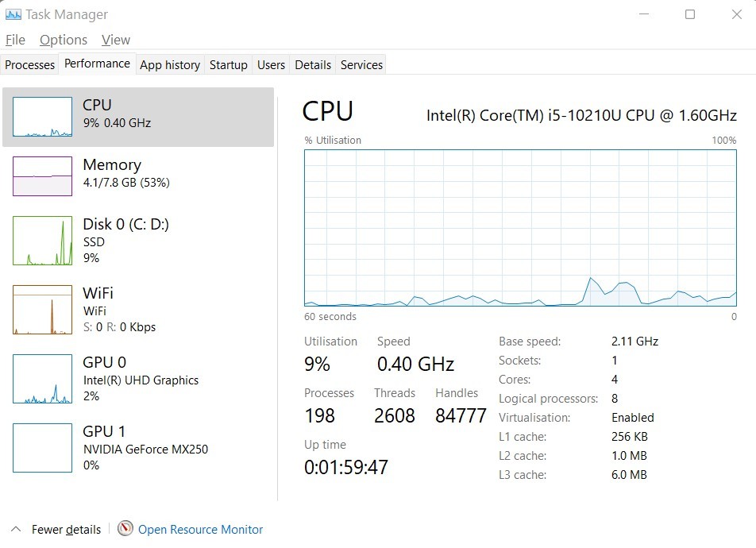This screenshot has width=756, height=548.
Task: Switch to the Startup tab
Action: 229,64
